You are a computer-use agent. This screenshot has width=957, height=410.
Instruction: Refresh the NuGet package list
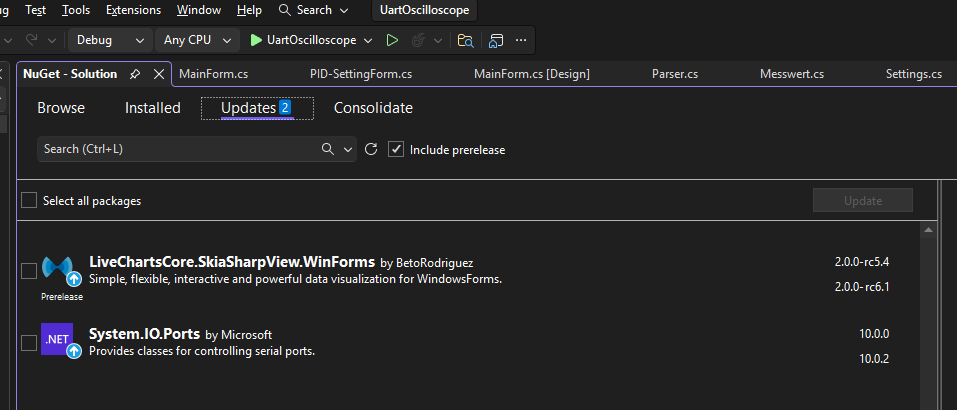(x=370, y=149)
